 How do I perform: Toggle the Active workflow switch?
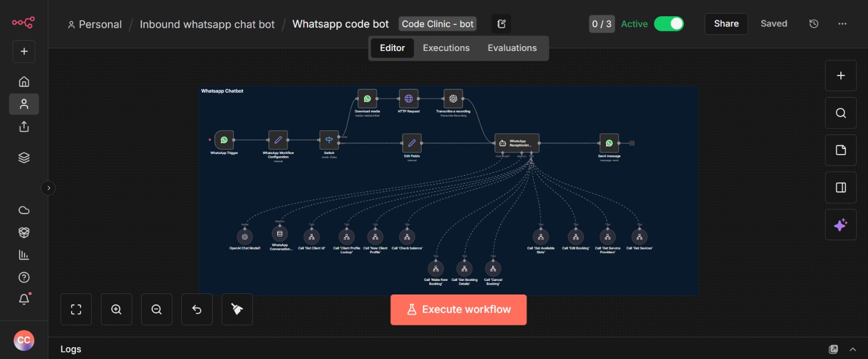pyautogui.click(x=668, y=24)
